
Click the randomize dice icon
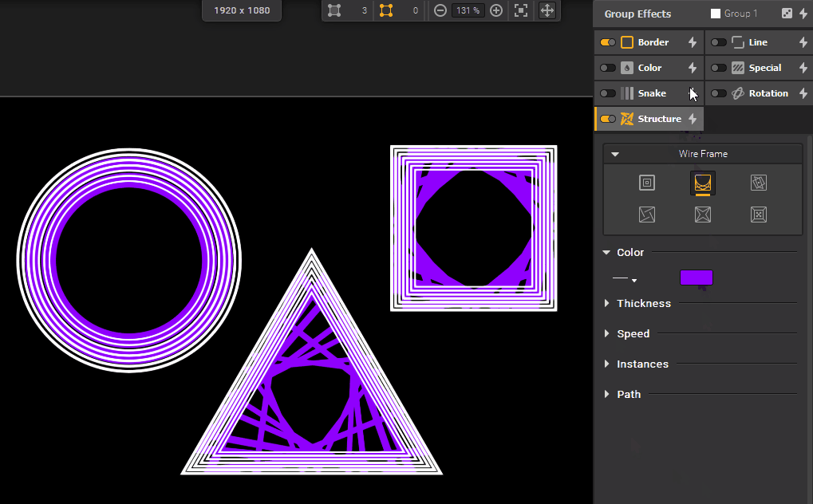tap(787, 14)
